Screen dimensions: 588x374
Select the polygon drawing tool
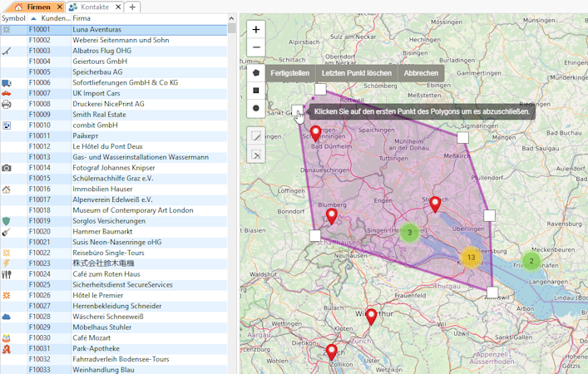click(256, 72)
